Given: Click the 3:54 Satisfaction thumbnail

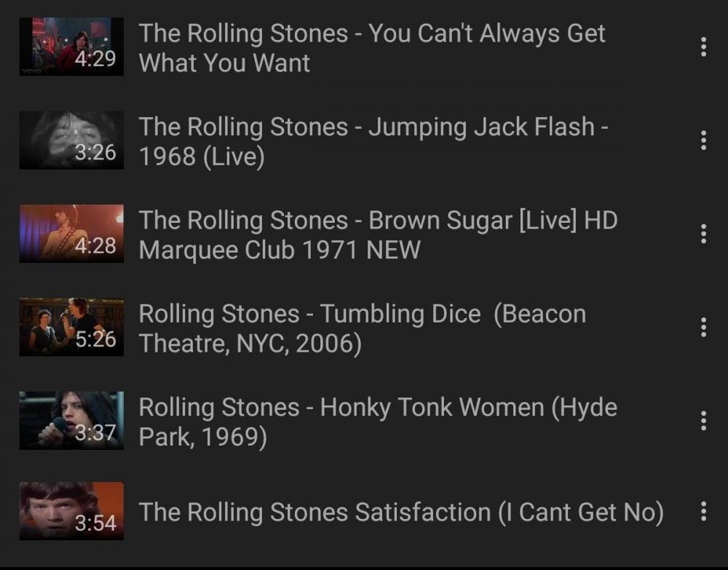Looking at the screenshot, I should [71, 511].
